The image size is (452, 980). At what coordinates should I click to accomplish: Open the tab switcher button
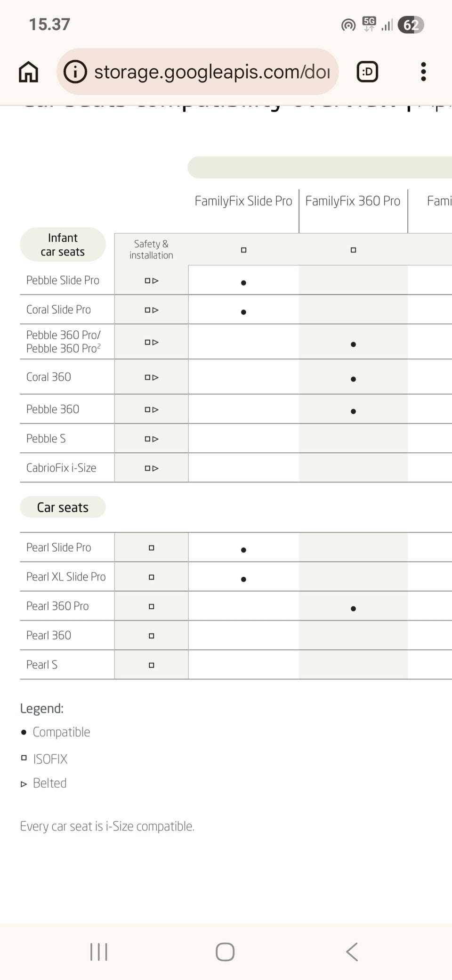(367, 72)
